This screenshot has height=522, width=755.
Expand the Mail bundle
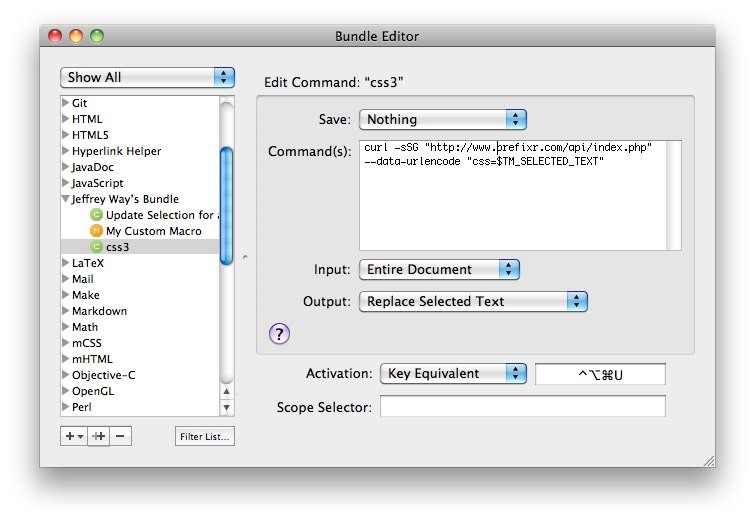click(65, 278)
